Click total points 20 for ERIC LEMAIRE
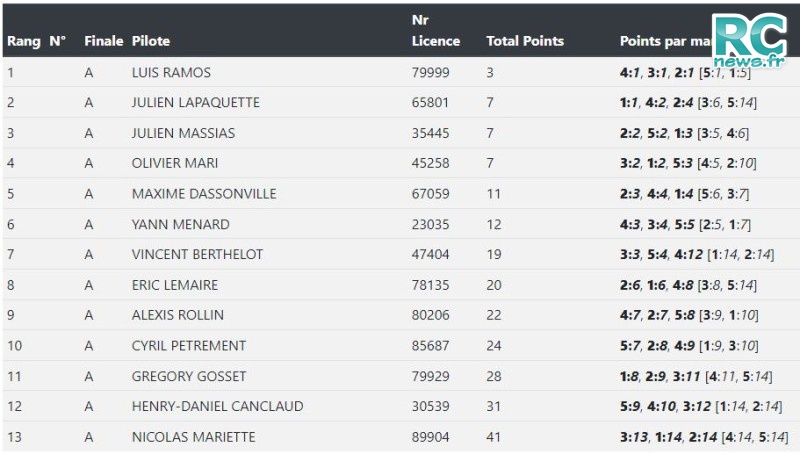The width and height of the screenshot is (800, 454). click(x=493, y=285)
